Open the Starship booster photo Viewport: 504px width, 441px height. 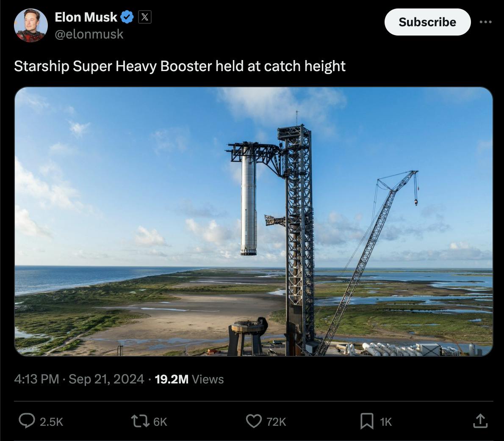[x=254, y=222]
